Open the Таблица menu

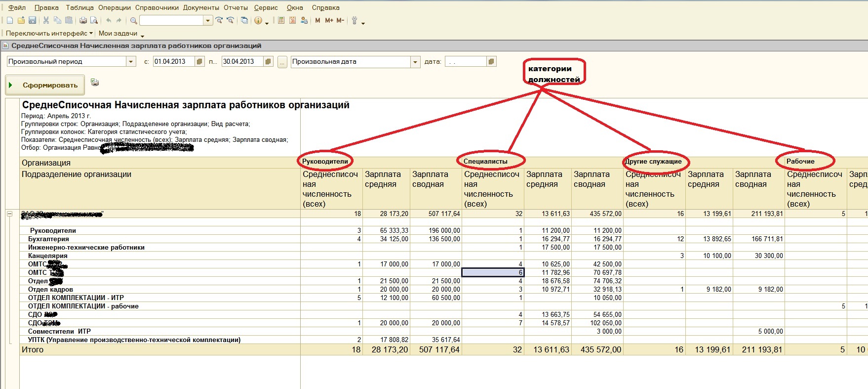click(x=79, y=7)
